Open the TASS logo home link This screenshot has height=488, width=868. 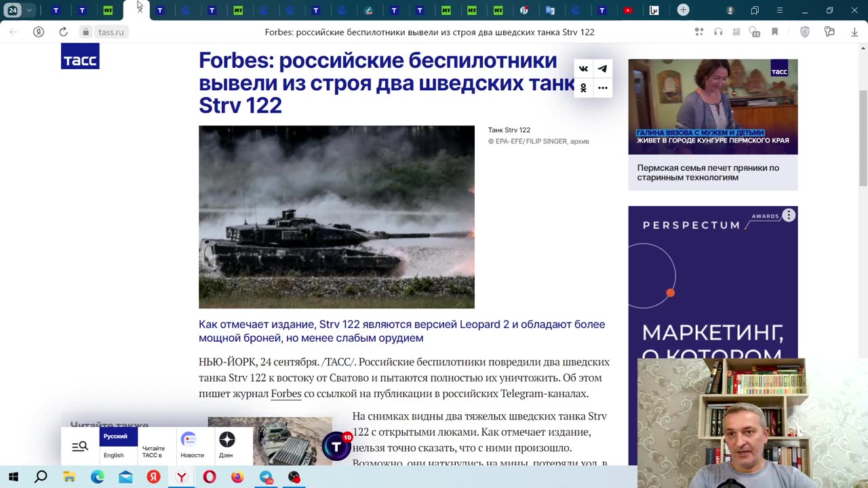pyautogui.click(x=80, y=56)
